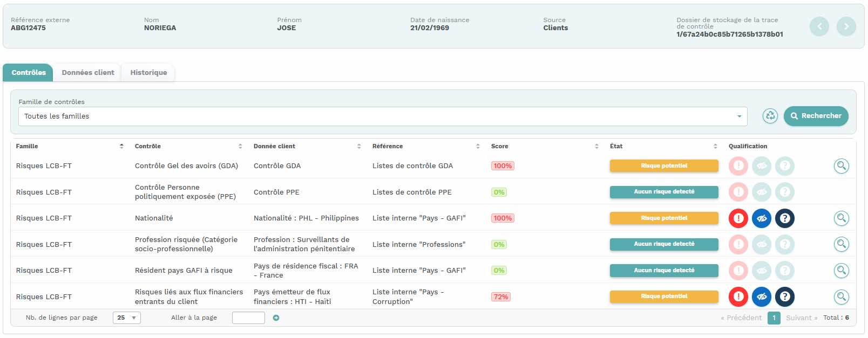
Task: Go to previous page with Précédent
Action: click(741, 318)
